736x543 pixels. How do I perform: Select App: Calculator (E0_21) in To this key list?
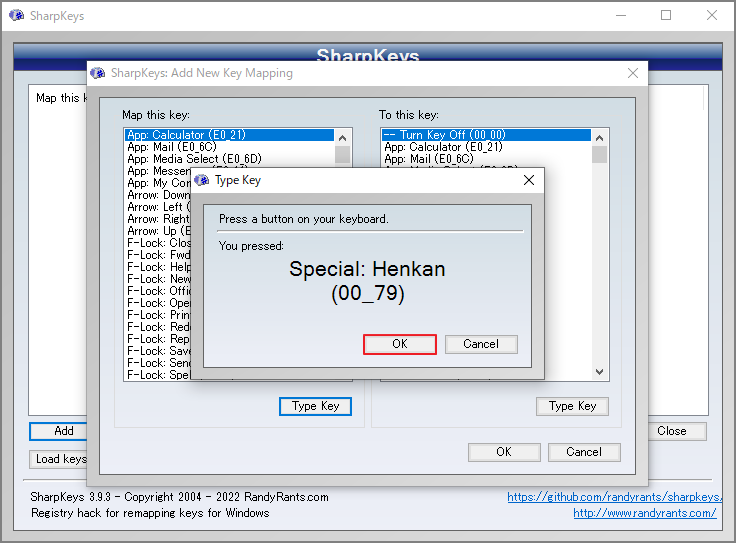(486, 147)
